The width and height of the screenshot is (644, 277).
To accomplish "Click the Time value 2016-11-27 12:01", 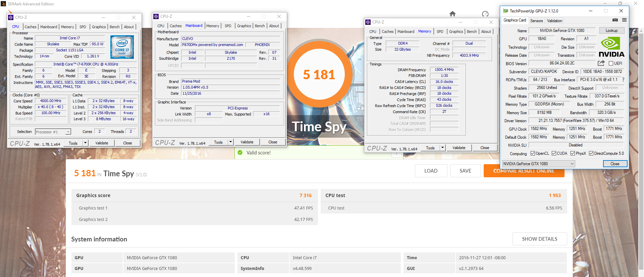I will (x=482, y=258).
